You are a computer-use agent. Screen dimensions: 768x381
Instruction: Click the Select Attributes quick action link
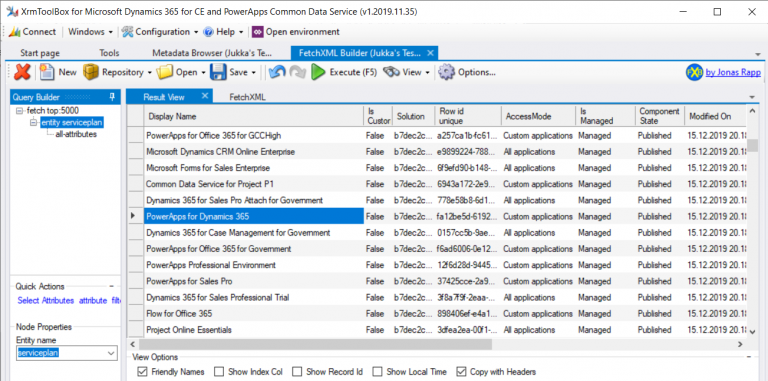point(46,301)
